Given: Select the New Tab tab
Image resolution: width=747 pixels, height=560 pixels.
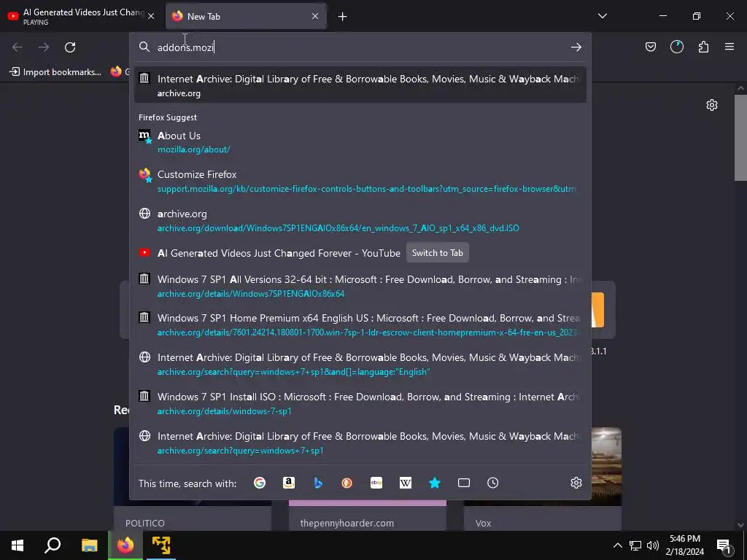Looking at the screenshot, I should (247, 16).
